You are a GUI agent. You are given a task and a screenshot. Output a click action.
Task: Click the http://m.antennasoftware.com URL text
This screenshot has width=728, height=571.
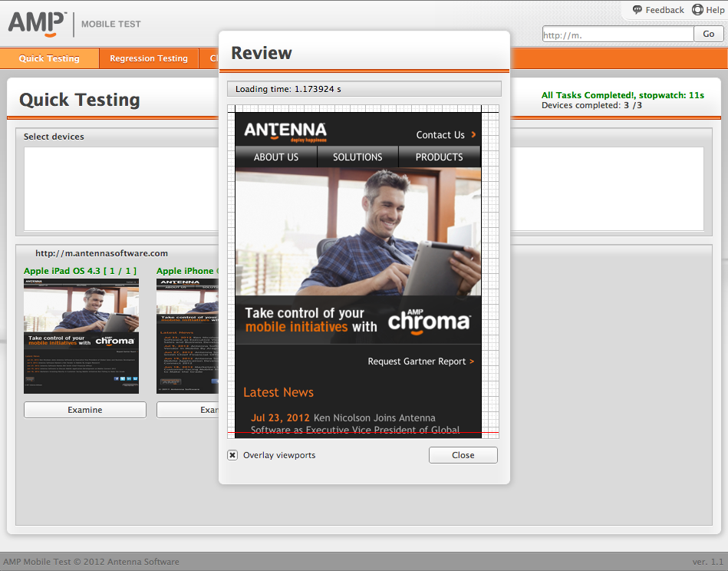click(x=102, y=253)
